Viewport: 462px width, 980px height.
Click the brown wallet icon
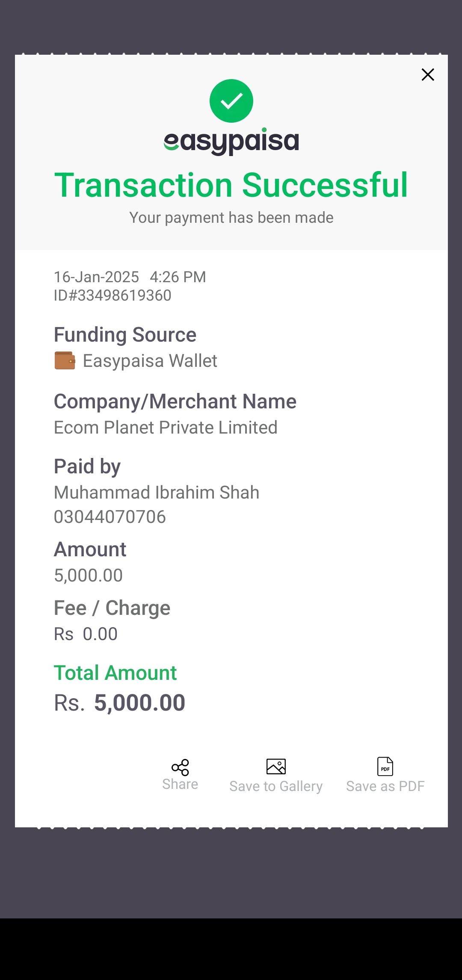[65, 360]
